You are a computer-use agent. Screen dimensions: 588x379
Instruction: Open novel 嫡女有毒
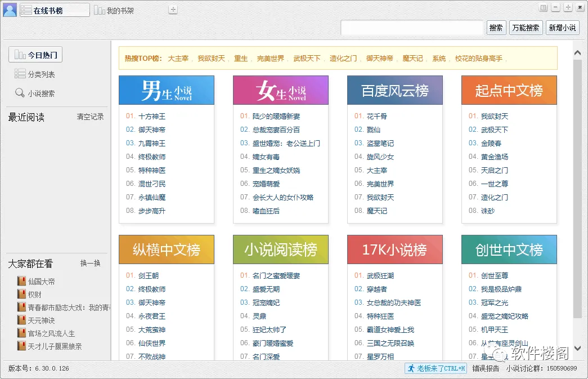click(266, 157)
